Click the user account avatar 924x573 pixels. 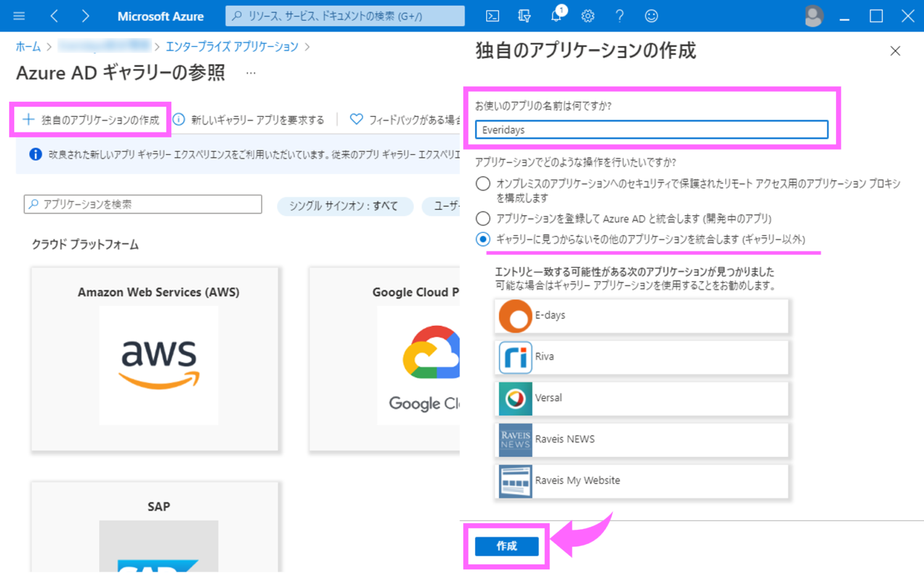(813, 16)
